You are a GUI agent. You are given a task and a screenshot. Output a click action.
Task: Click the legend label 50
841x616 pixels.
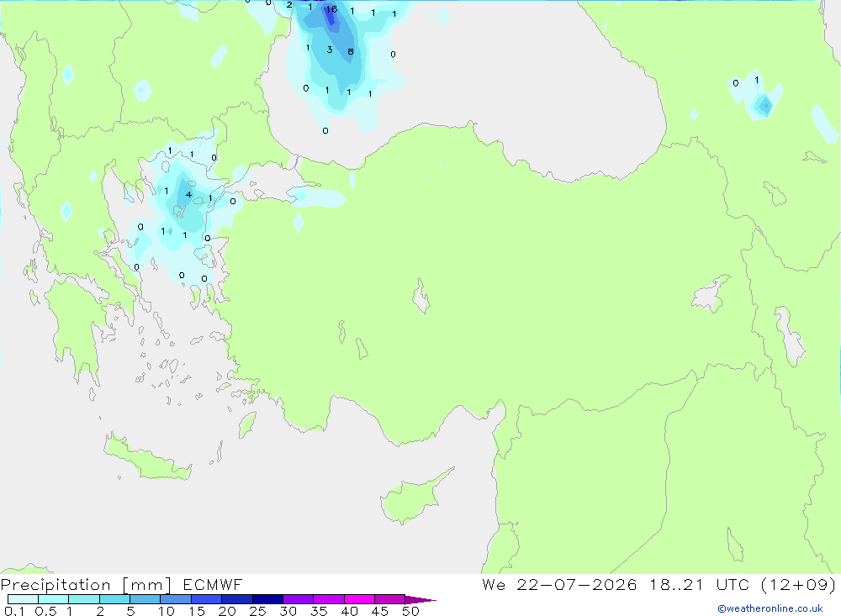pyautogui.click(x=410, y=611)
